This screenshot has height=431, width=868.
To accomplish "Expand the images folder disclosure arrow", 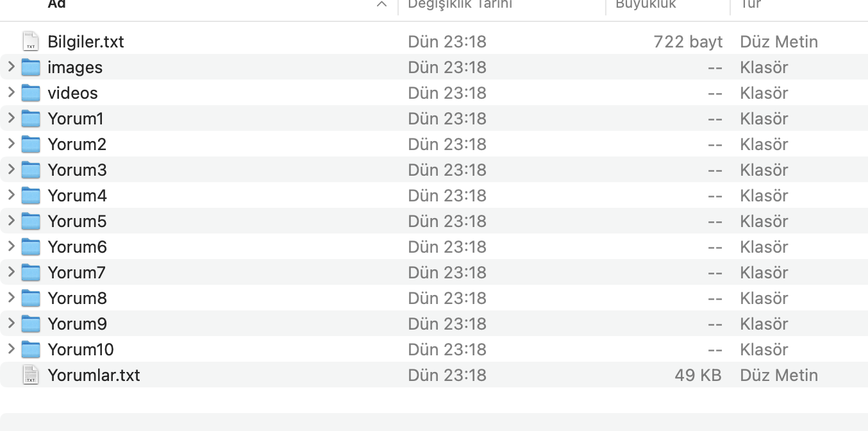I will [11, 67].
